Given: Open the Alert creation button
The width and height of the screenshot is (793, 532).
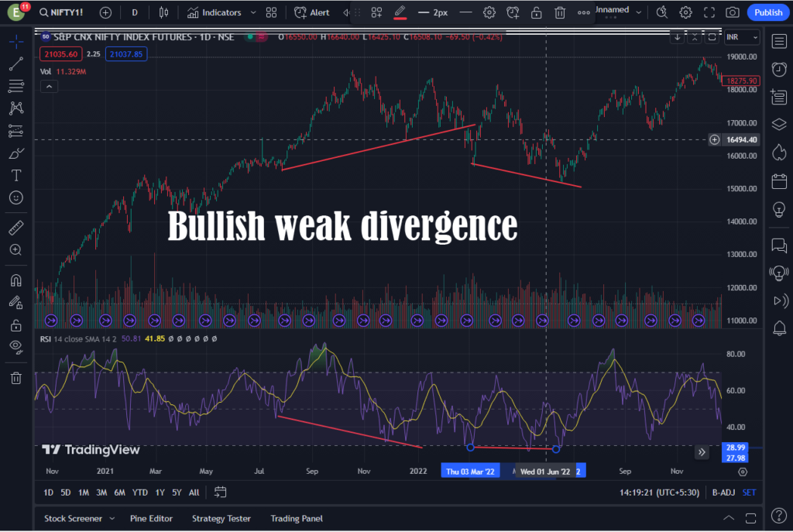Looking at the screenshot, I should [x=311, y=12].
